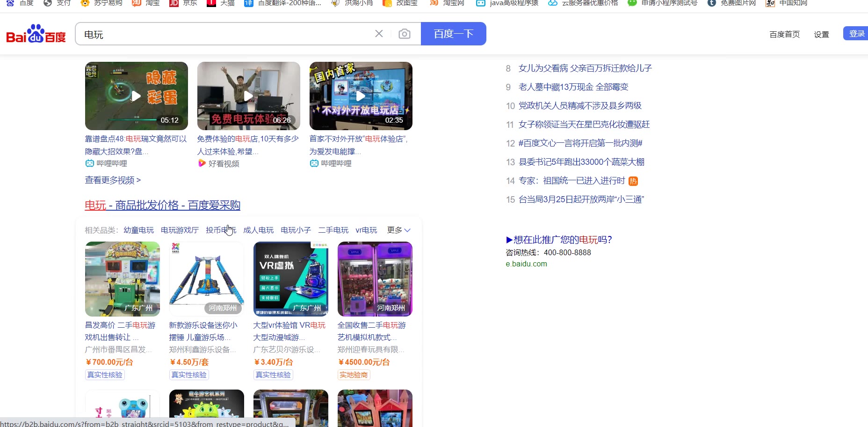Click 哔哩哔哩 source under first video

tap(106, 163)
